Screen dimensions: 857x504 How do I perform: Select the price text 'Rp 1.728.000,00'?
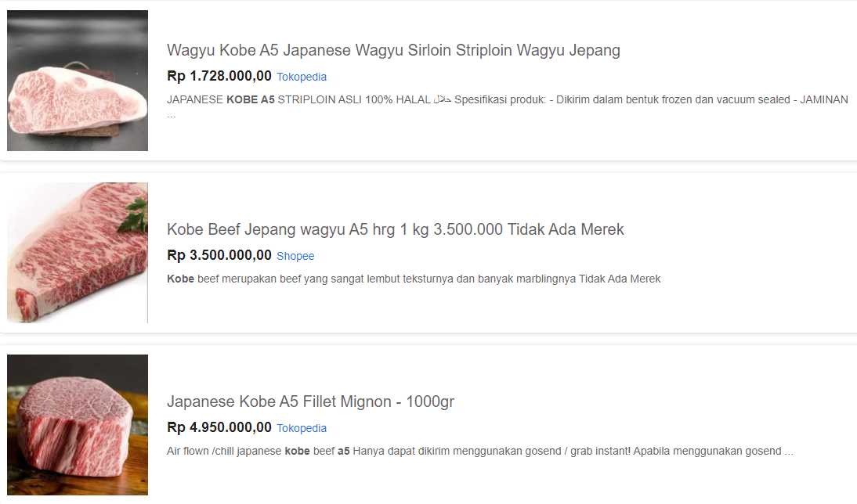[219, 76]
